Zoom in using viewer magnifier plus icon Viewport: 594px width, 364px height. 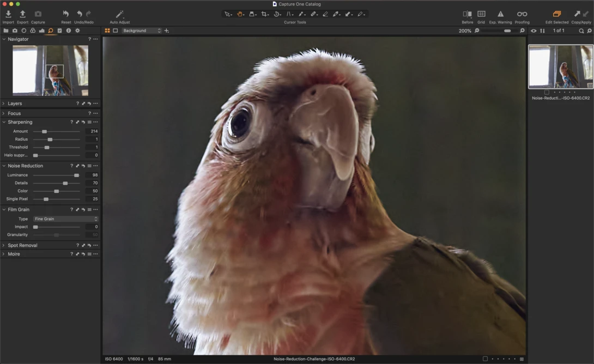click(x=522, y=31)
